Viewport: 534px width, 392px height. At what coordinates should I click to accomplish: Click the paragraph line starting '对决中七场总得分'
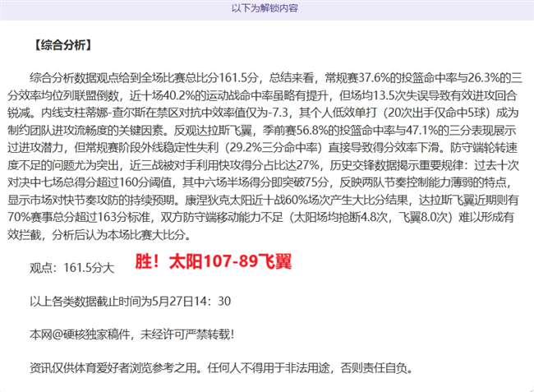[260, 182]
